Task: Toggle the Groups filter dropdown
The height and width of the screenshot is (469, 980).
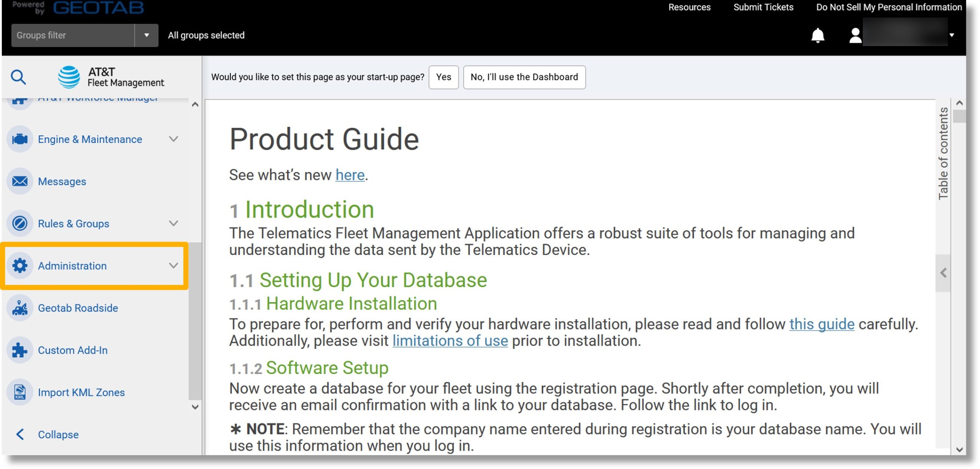Action: click(x=145, y=35)
